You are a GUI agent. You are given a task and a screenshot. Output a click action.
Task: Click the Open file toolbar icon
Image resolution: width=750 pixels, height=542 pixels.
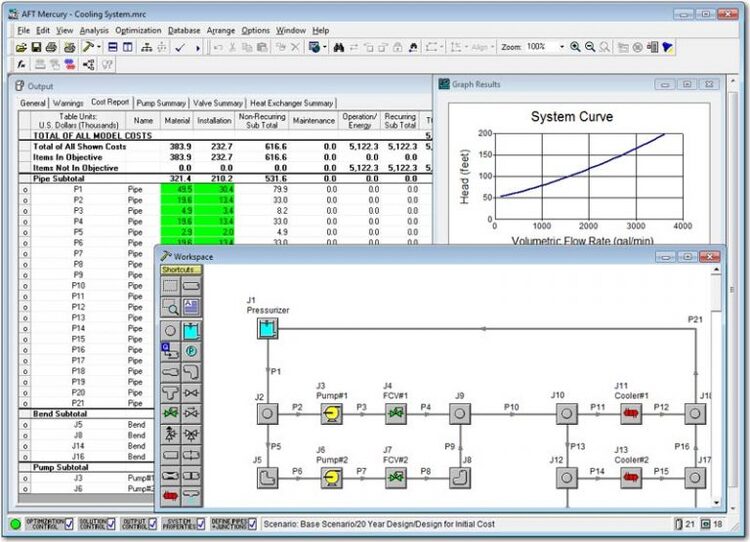pos(23,47)
